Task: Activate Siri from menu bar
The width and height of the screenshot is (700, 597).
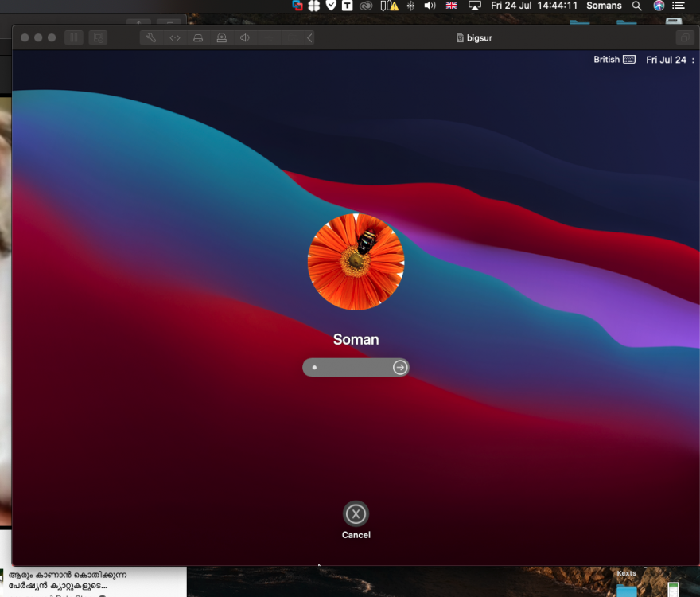Action: (659, 6)
